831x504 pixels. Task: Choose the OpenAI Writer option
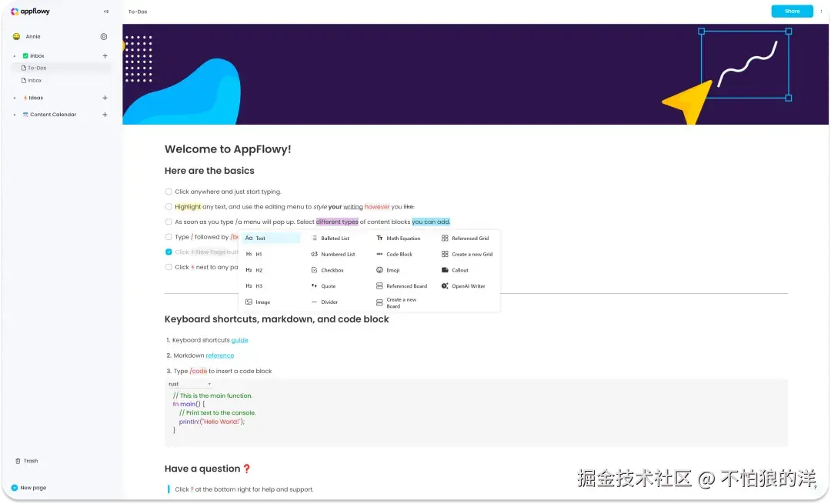click(466, 285)
